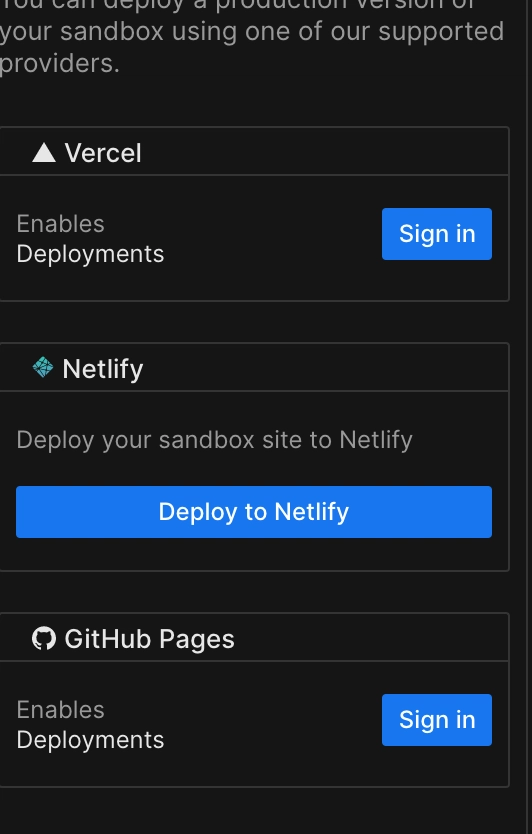Click 'Deploy your sandbox site to Netlify' text
532x834 pixels.
[x=214, y=440]
